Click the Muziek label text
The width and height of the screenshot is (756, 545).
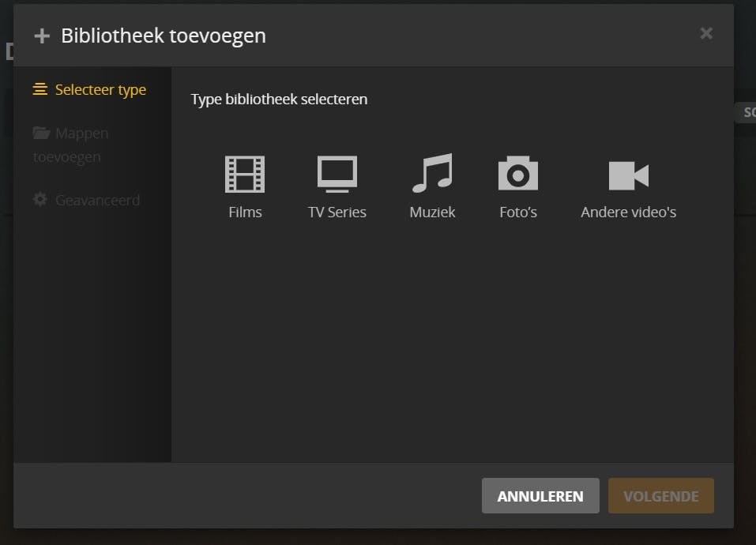[x=431, y=212]
